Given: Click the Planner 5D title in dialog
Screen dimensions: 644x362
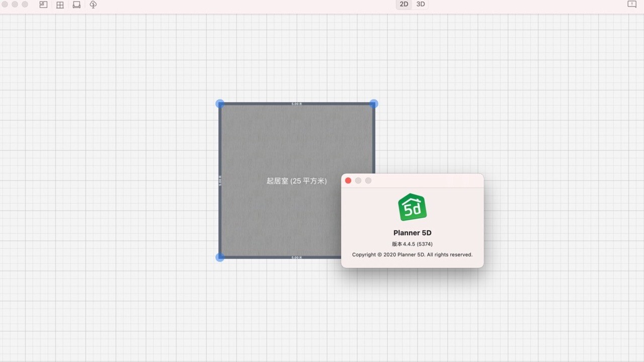Looking at the screenshot, I should pos(413,233).
